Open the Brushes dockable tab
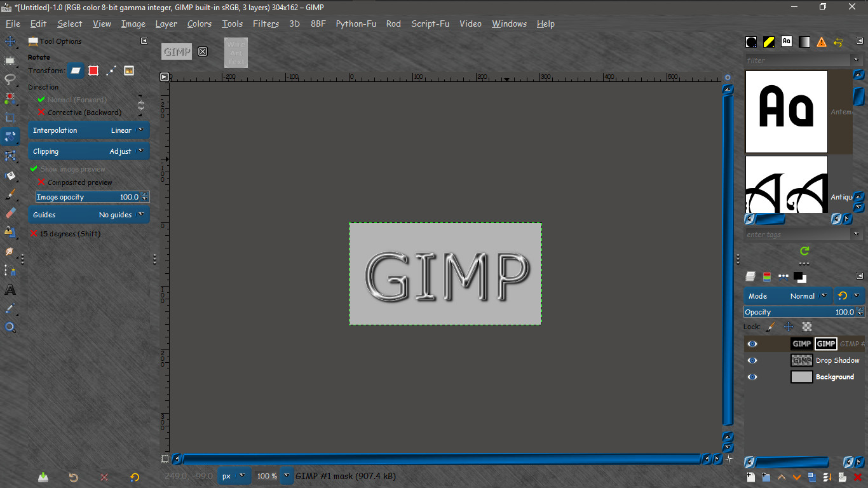 click(x=751, y=42)
